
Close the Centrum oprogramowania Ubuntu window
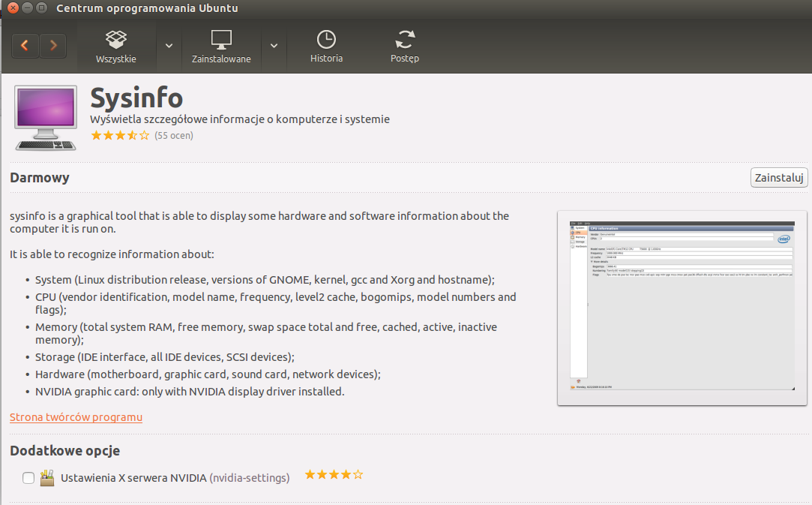pos(13,8)
